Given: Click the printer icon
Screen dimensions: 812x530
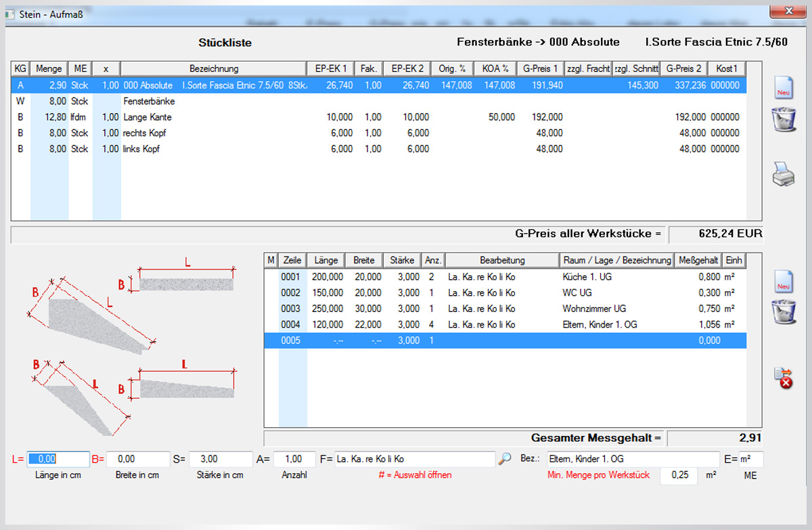Looking at the screenshot, I should click(784, 174).
